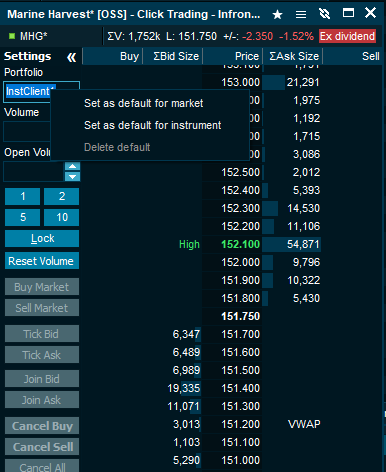Click the bid size 11,071
Image resolution: width=386 pixels, height=472 pixels.
click(x=183, y=406)
